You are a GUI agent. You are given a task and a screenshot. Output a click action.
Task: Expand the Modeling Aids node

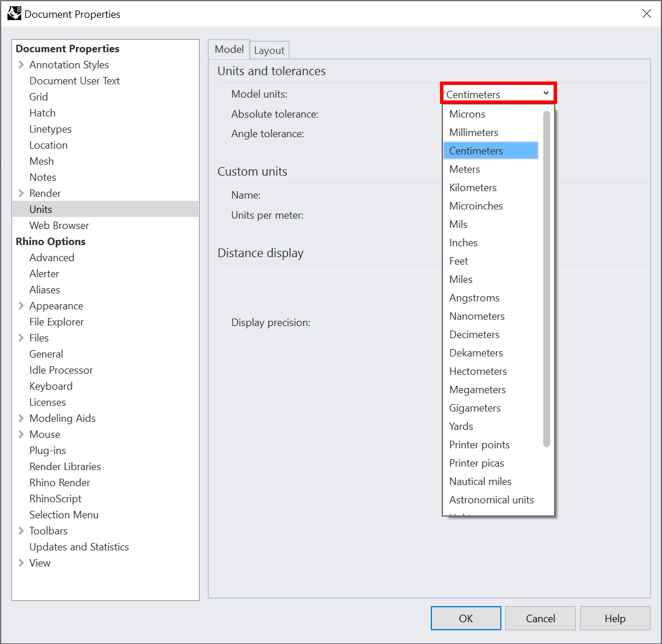click(21, 418)
